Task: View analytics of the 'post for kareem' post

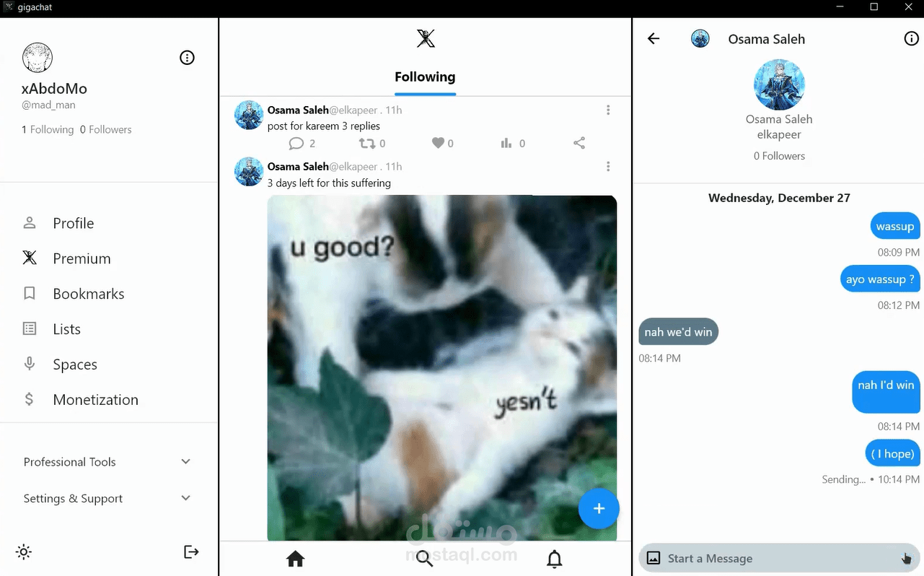Action: [506, 144]
